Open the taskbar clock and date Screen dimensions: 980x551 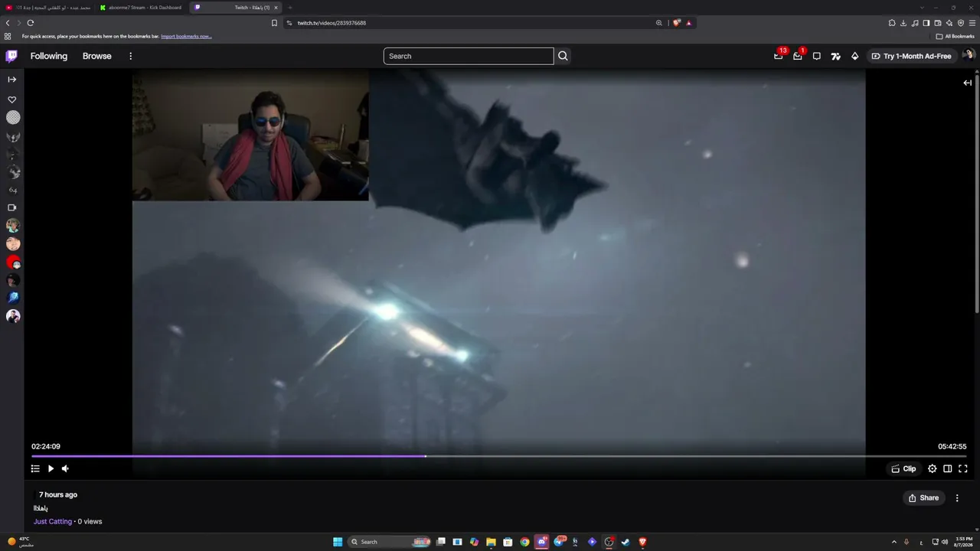point(964,542)
